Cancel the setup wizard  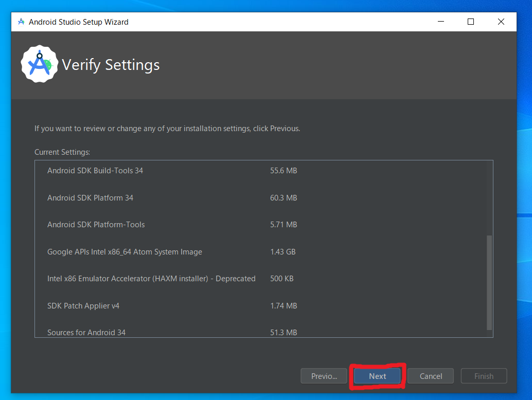click(x=431, y=376)
